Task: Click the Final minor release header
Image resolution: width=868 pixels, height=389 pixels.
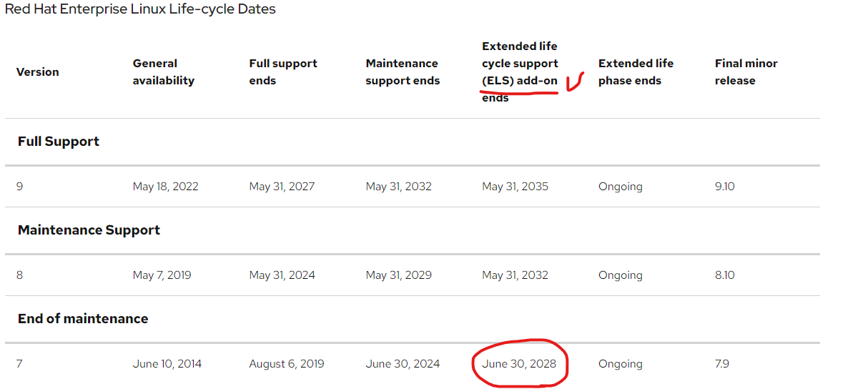Action: point(746,72)
